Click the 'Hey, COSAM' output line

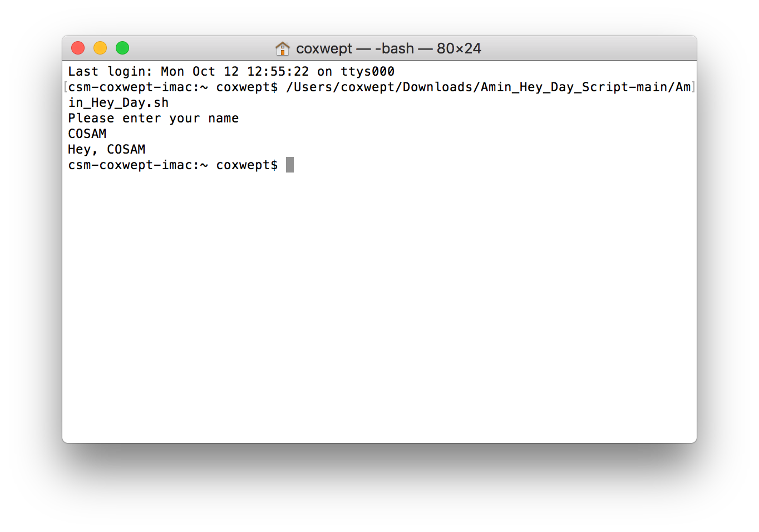(106, 150)
